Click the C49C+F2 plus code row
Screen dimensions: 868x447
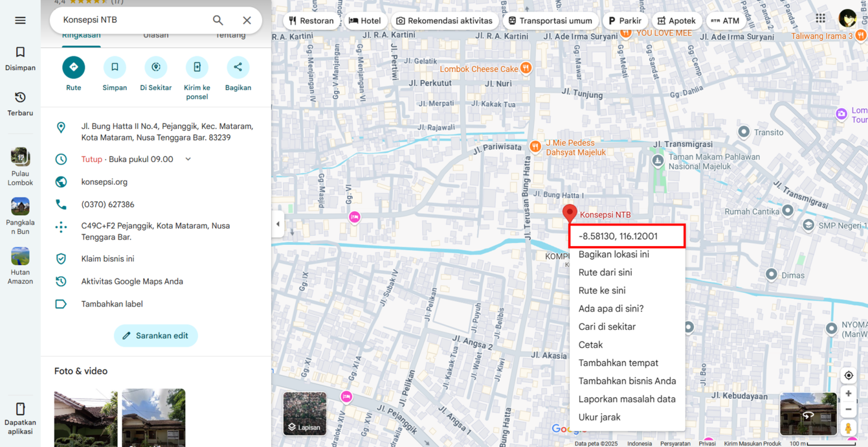(x=156, y=231)
